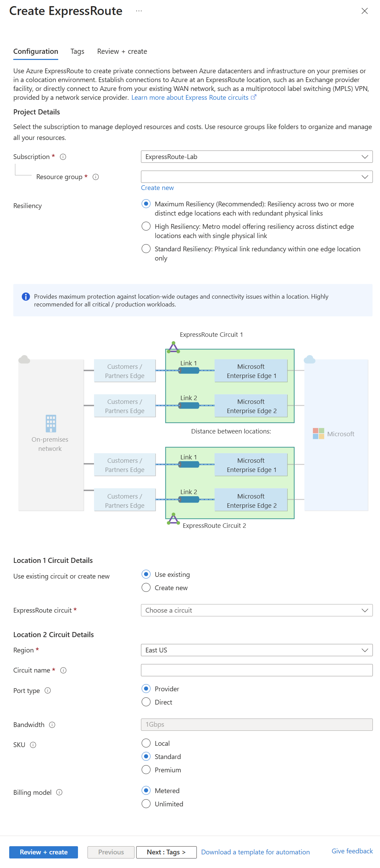Click the Billing model info icon
This screenshot has height=868, width=380.
(59, 792)
